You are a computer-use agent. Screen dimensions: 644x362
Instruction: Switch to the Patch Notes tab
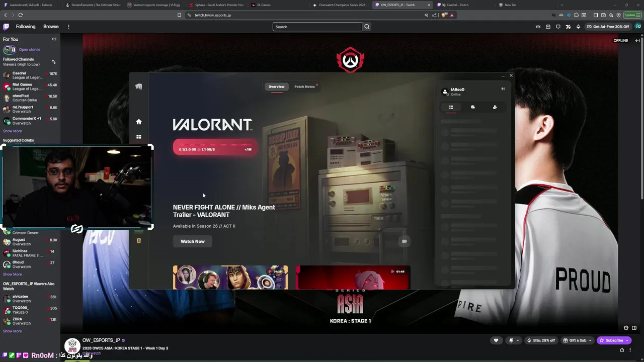pos(304,86)
